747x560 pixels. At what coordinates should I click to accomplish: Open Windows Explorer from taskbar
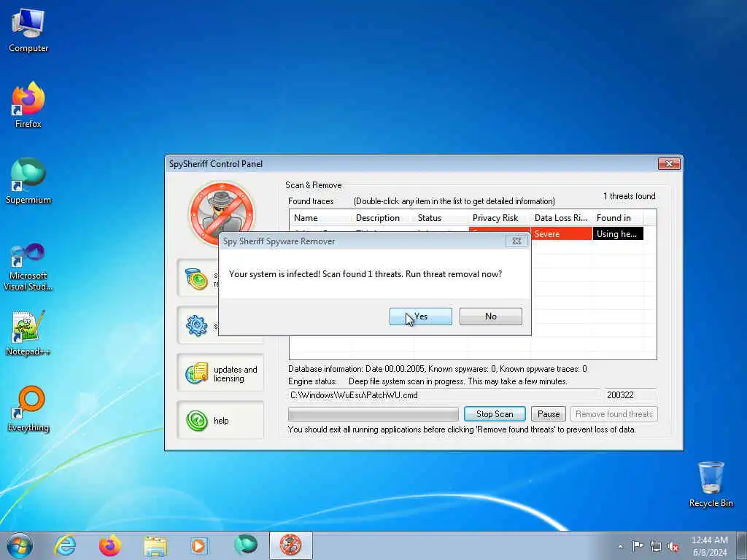tap(155, 545)
